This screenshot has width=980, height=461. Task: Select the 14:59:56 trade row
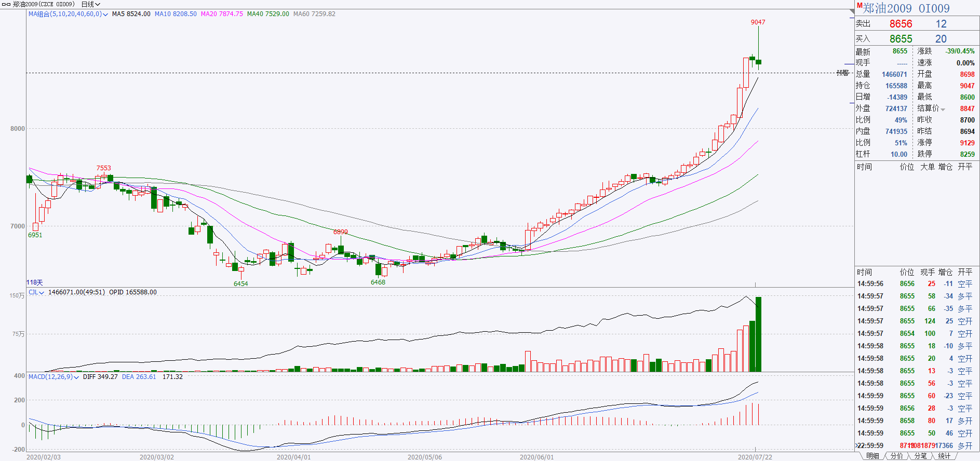(x=917, y=284)
